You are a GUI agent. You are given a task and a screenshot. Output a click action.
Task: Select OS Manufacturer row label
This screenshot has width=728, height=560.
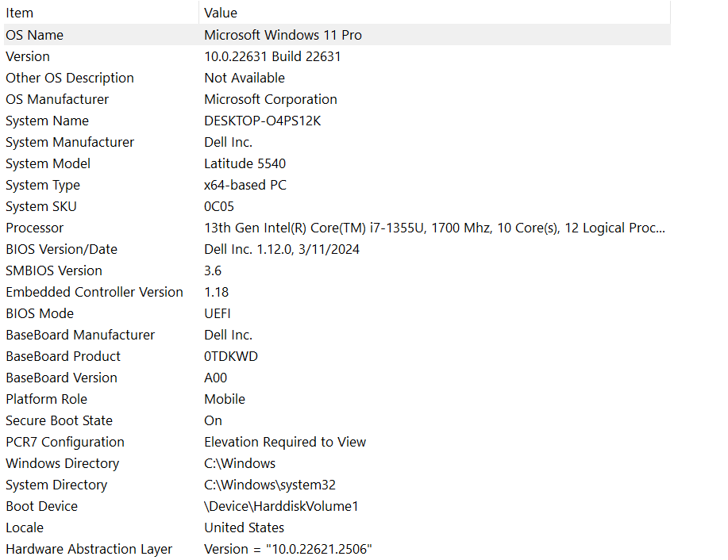click(x=57, y=99)
